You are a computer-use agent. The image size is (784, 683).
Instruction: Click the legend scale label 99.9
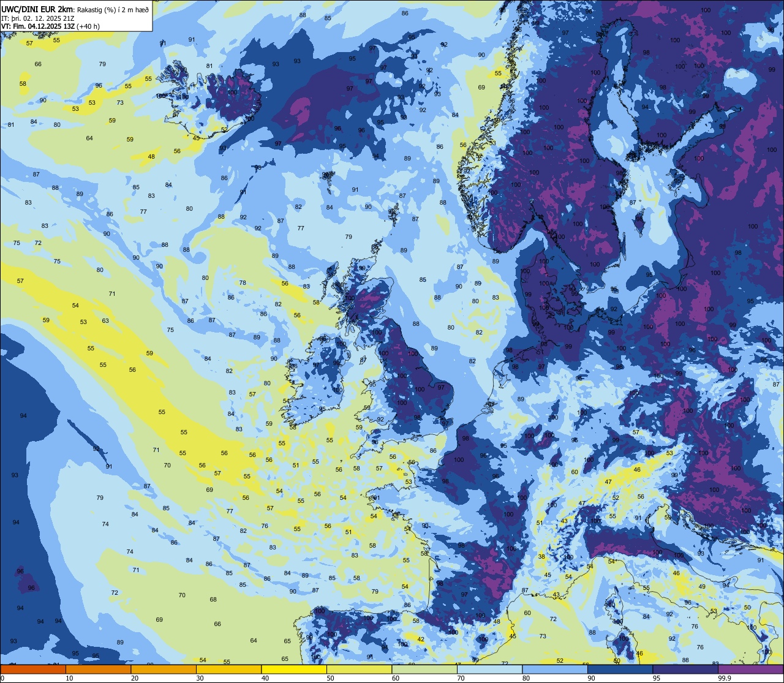[x=725, y=678]
